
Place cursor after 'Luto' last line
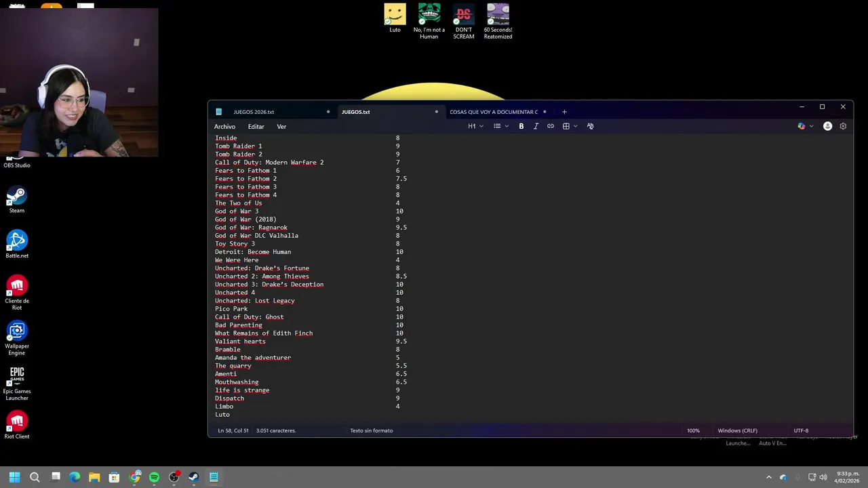tap(231, 415)
